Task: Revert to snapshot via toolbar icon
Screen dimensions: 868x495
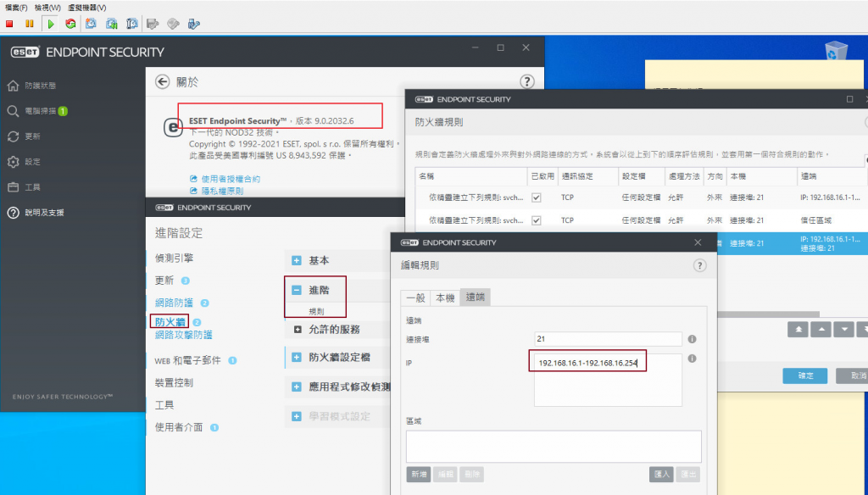Action: tap(112, 24)
